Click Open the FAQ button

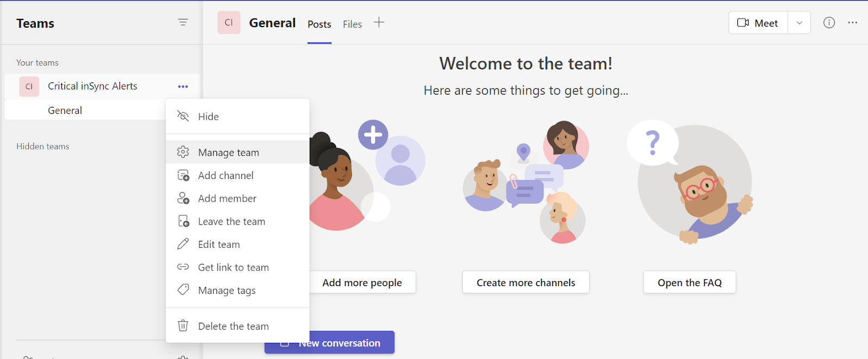click(690, 283)
